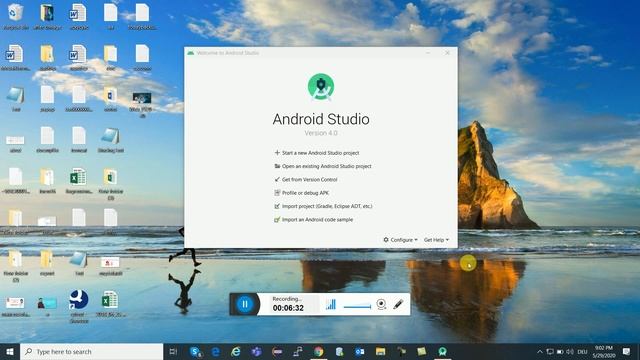Close the Welcome to Android Studio window
This screenshot has height=360, width=640.
click(x=447, y=53)
